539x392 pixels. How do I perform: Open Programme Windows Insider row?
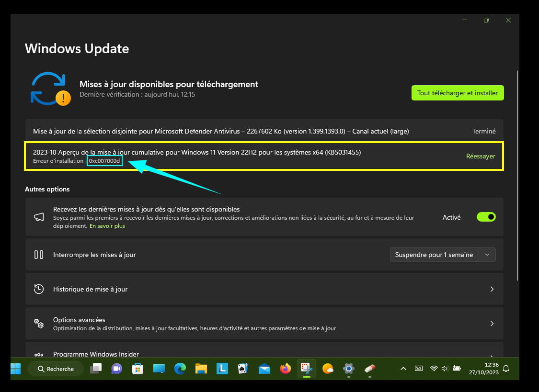pos(264,350)
